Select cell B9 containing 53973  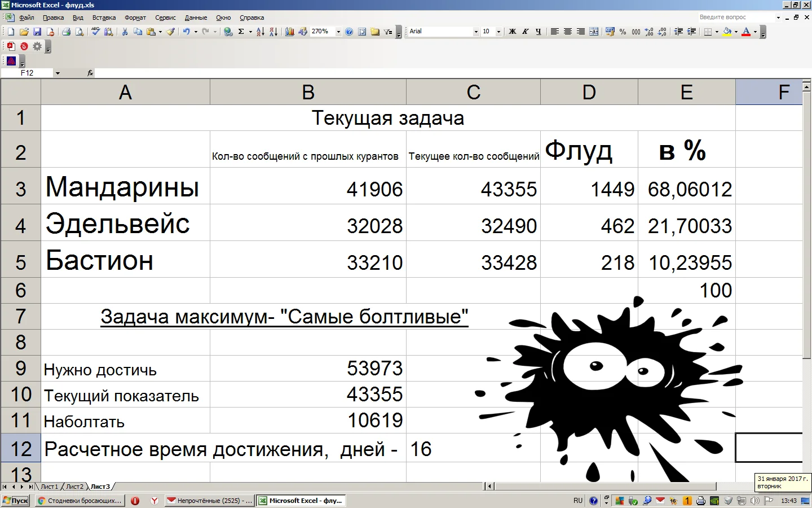[x=308, y=368]
